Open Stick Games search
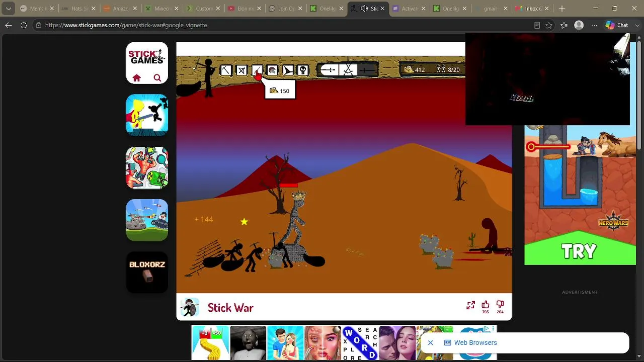Screen dimensions: 644x362 click(x=157, y=78)
